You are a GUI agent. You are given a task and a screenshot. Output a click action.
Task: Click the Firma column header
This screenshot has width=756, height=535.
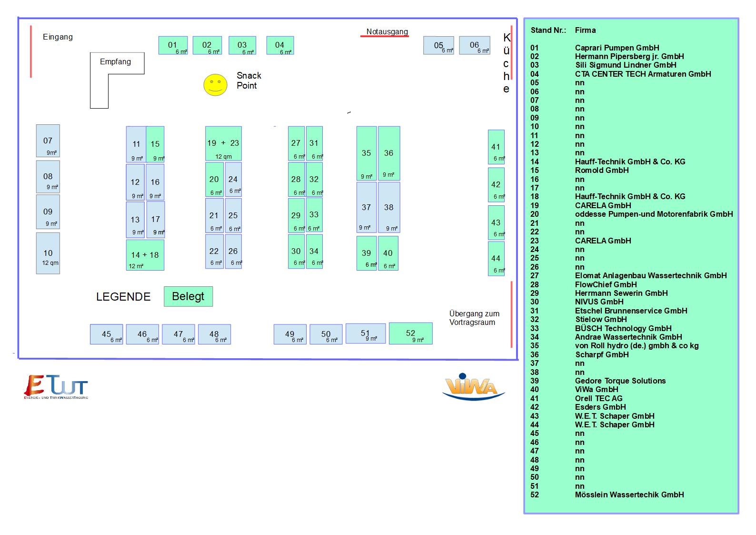[x=586, y=30]
